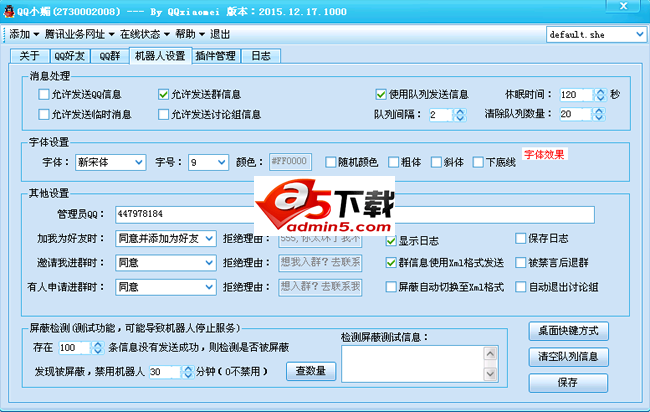Open the 有人申请进群时 dropdown

coord(165,287)
